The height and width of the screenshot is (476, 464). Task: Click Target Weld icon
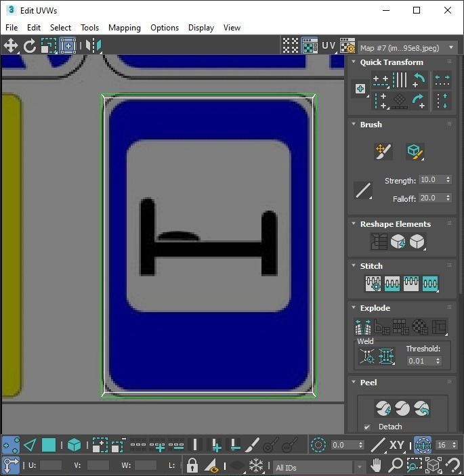(x=367, y=355)
